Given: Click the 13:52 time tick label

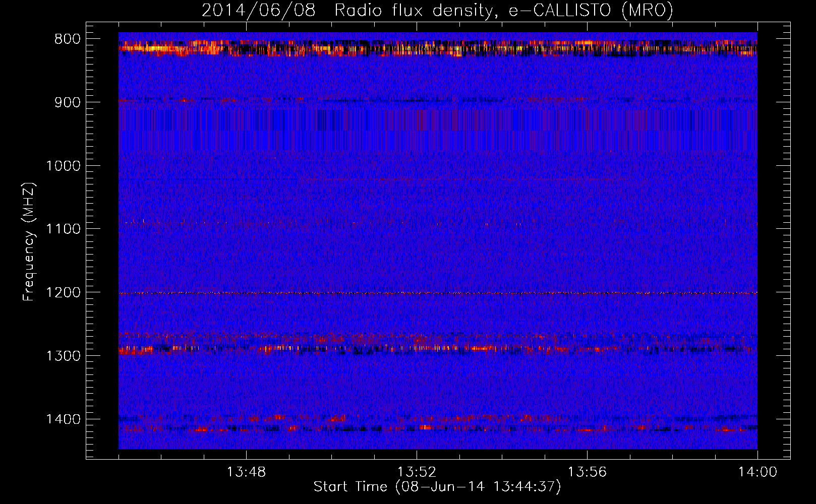Looking at the screenshot, I should point(417,472).
